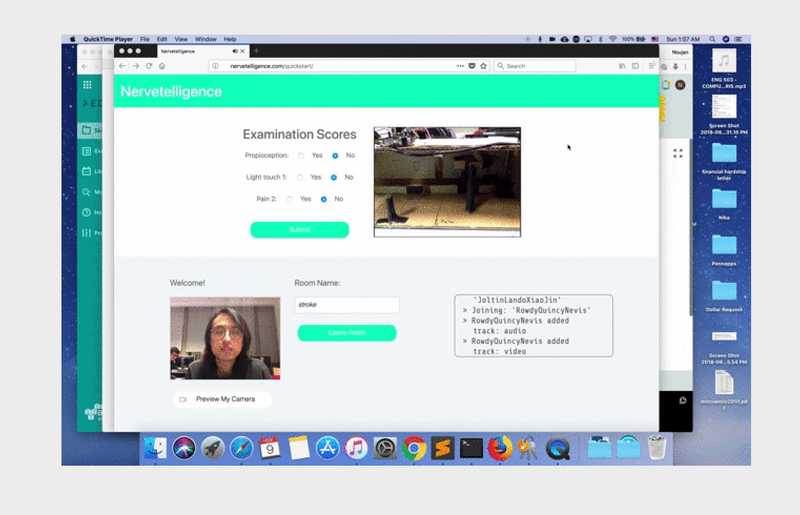
Task: Open the Edit menu
Action: click(x=162, y=39)
